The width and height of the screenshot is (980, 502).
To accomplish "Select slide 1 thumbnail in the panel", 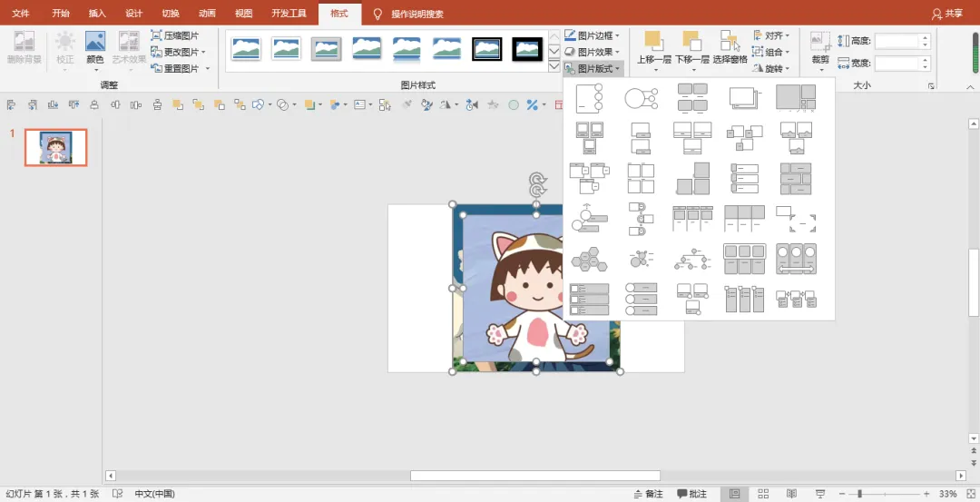I will pos(56,147).
